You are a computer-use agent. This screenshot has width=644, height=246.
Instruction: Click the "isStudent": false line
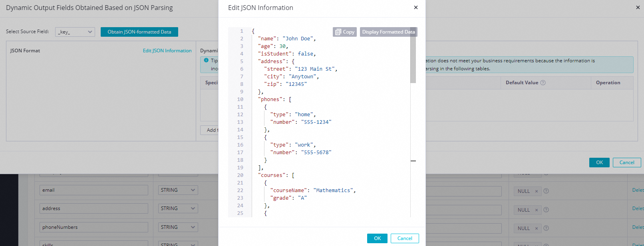(287, 54)
